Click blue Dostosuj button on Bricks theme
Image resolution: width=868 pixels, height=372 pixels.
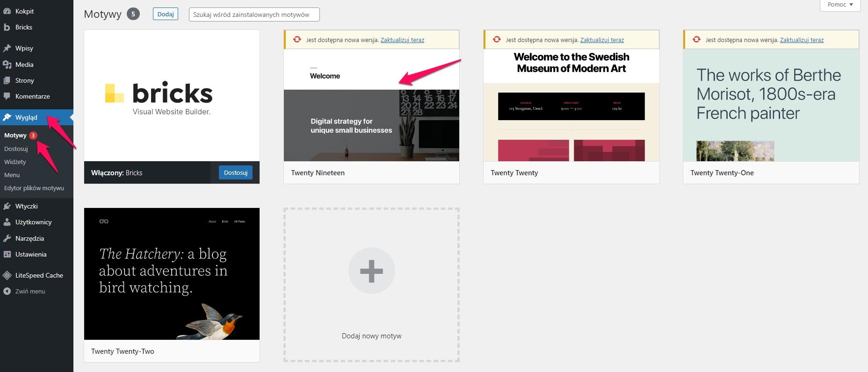pos(236,172)
